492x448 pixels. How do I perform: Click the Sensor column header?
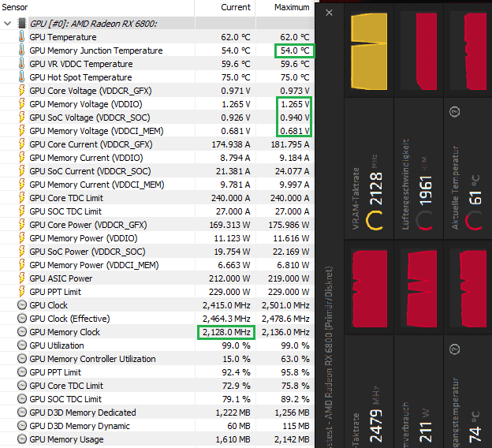coord(15,7)
